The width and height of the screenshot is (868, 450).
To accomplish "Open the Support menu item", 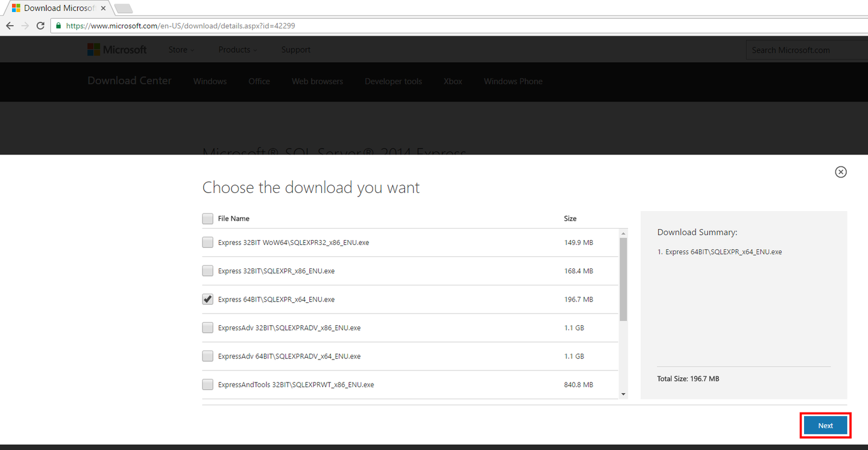I will pos(296,49).
